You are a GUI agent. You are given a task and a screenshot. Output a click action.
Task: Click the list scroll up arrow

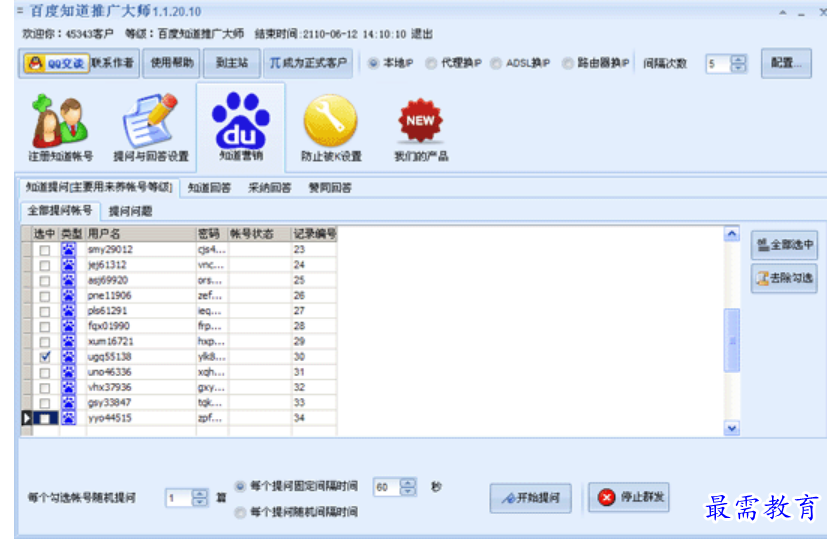point(732,234)
